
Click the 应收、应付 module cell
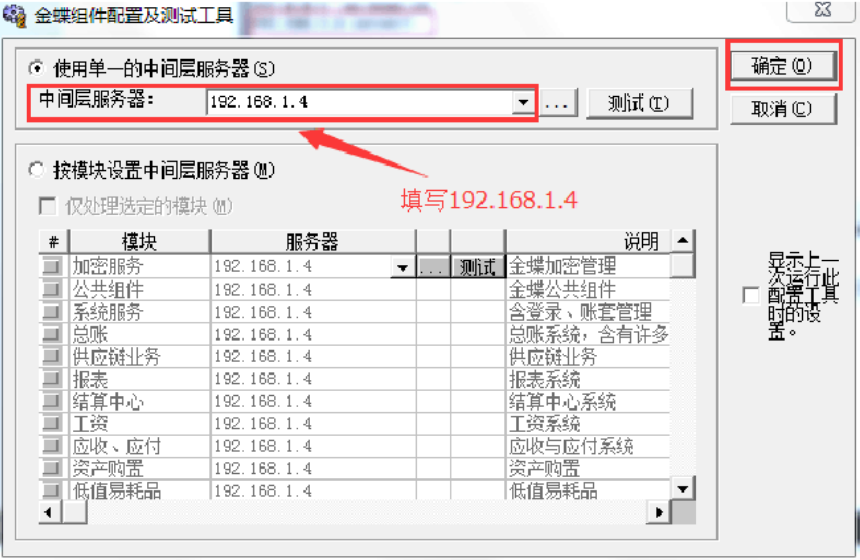click(139, 446)
